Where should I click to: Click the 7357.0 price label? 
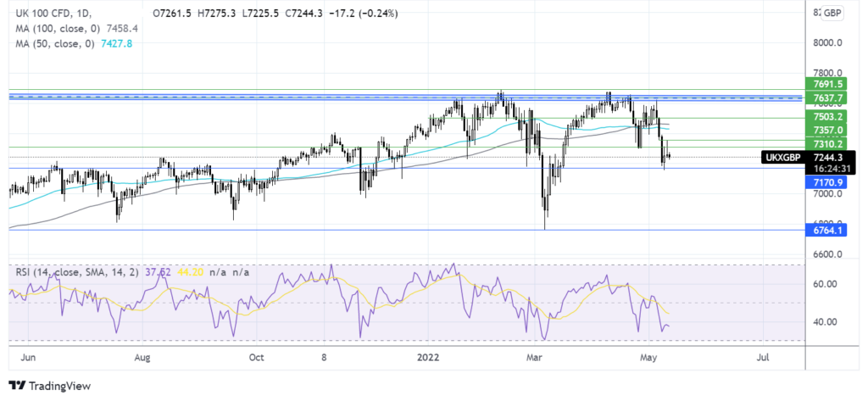(x=824, y=130)
